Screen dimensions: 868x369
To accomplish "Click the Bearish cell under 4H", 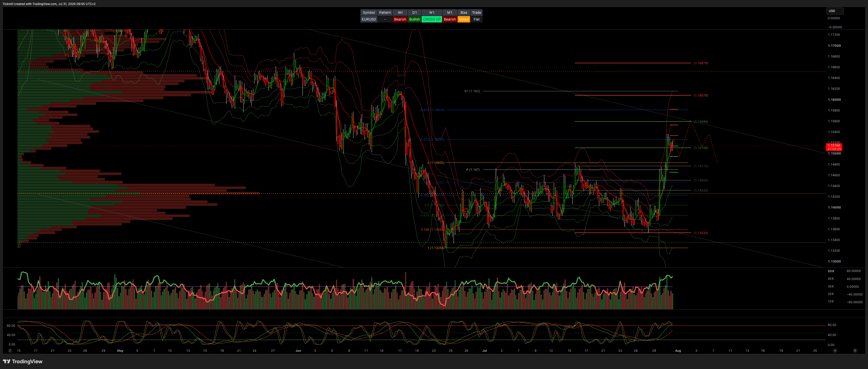I will click(x=400, y=19).
